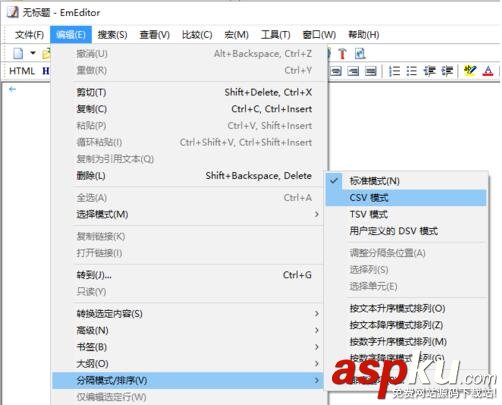This screenshot has height=405, width=502.
Task: Click the HTML label in toolbar
Action: point(22,71)
